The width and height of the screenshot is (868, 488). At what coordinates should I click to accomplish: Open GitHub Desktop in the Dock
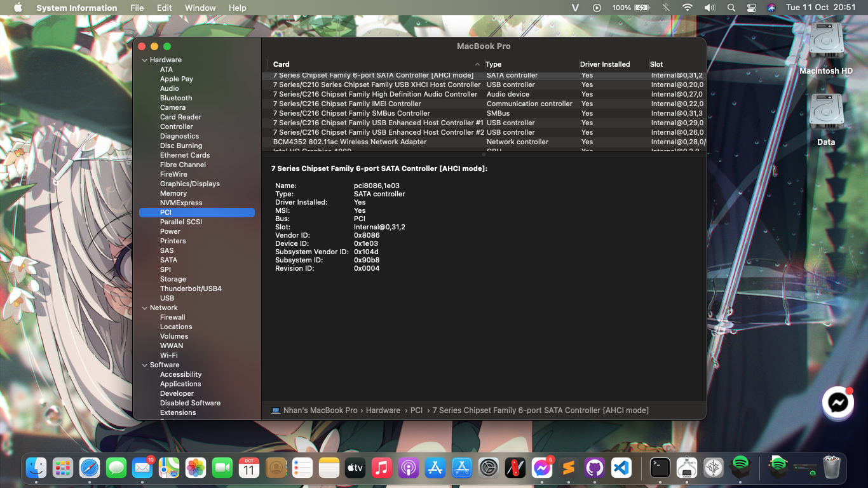(x=595, y=468)
